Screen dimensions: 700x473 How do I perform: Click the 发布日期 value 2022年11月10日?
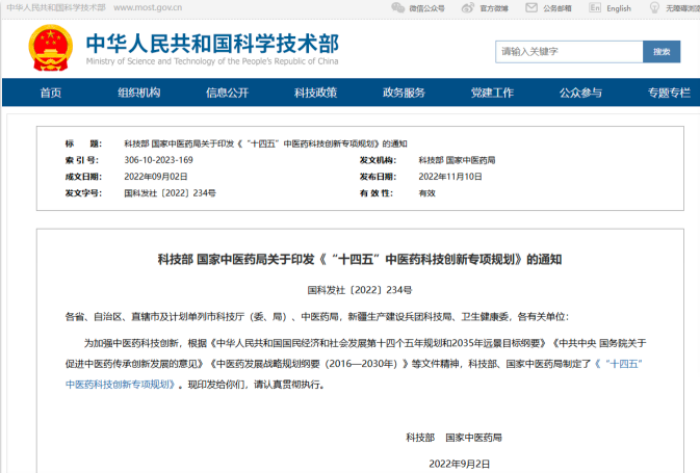click(450, 177)
